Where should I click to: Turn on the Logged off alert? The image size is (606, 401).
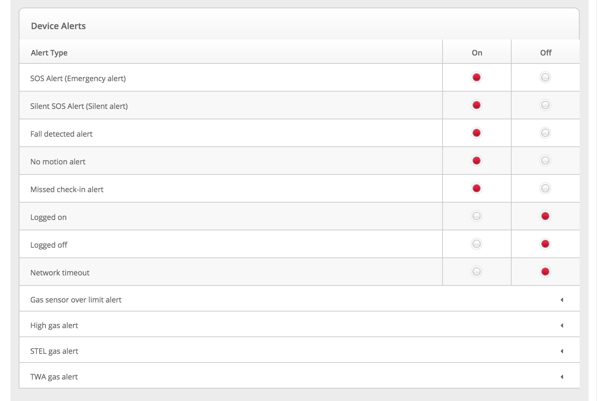(x=477, y=244)
